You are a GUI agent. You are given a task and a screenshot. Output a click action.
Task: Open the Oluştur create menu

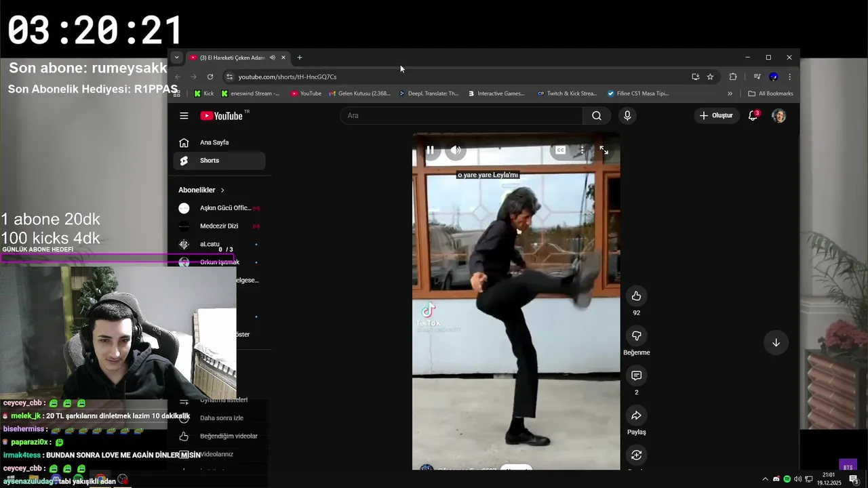(716, 115)
